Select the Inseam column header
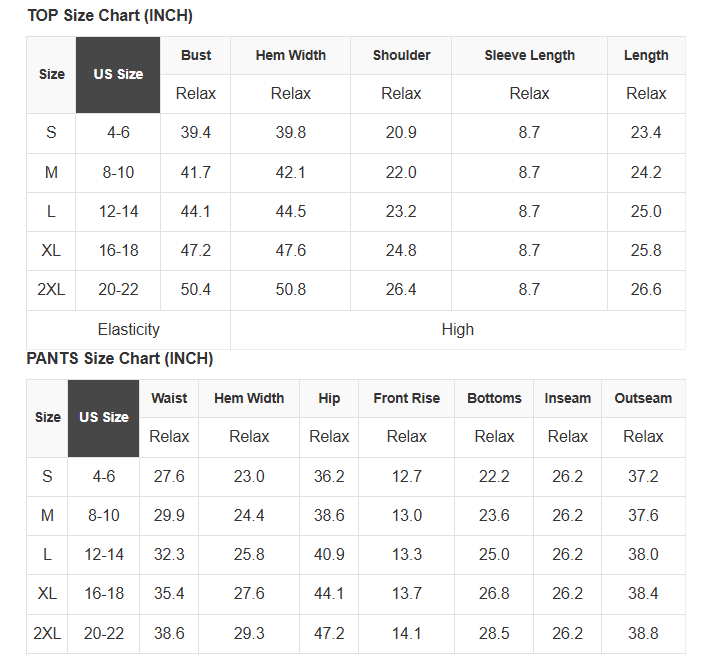This screenshot has height=655, width=712. coord(568,398)
